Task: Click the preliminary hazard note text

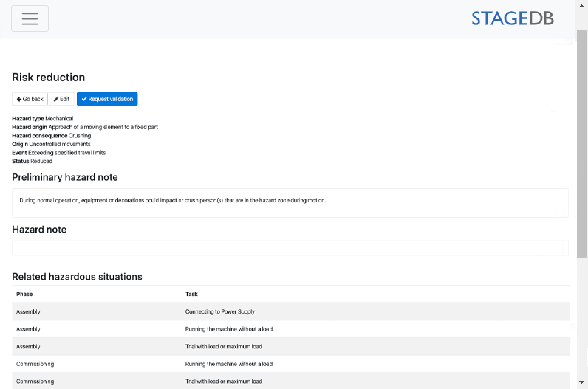Action: pos(173,201)
